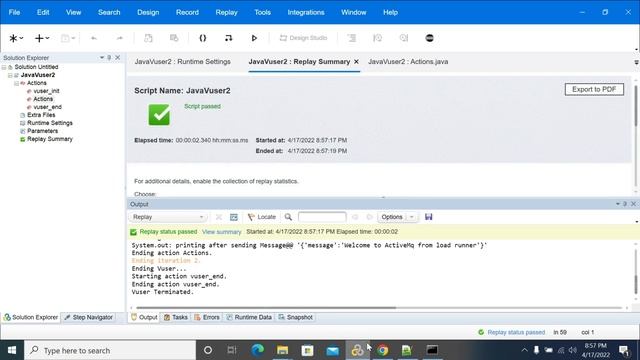Close the Replay Summary tab

(x=356, y=62)
